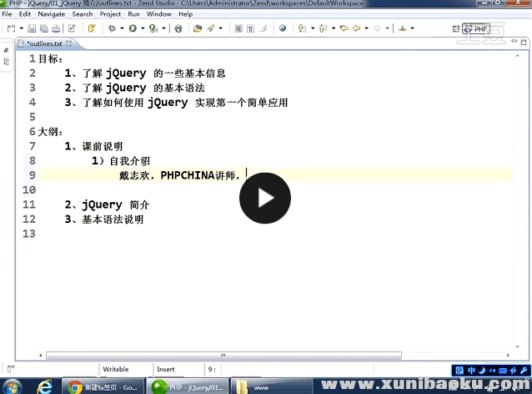The image size is (532, 394).
Task: Click the green Run icon
Action: (x=132, y=28)
